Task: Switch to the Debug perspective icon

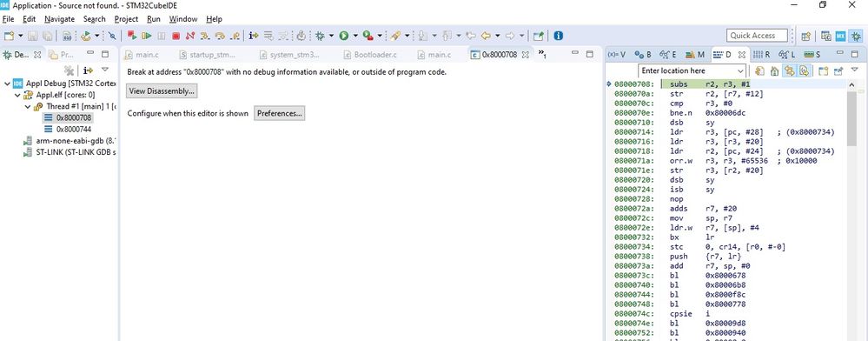Action: pos(857,36)
